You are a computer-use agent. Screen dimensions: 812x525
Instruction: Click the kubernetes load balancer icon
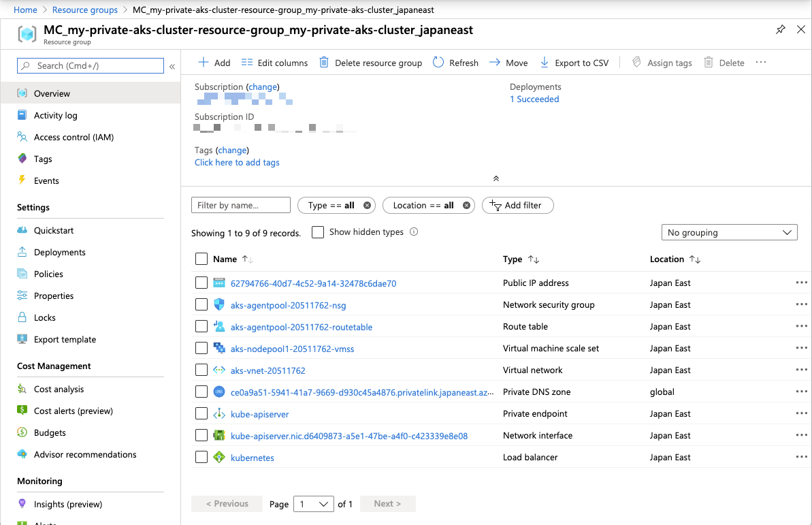pyautogui.click(x=219, y=457)
